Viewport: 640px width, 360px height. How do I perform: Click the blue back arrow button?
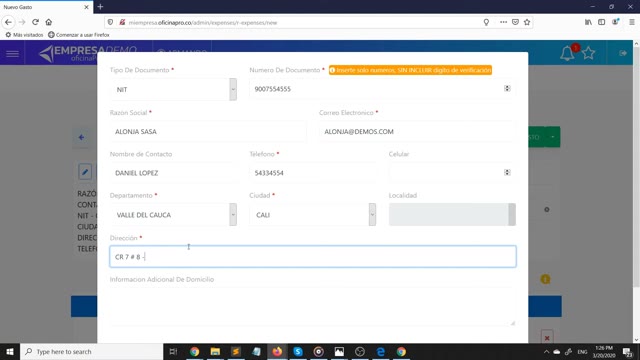81,137
